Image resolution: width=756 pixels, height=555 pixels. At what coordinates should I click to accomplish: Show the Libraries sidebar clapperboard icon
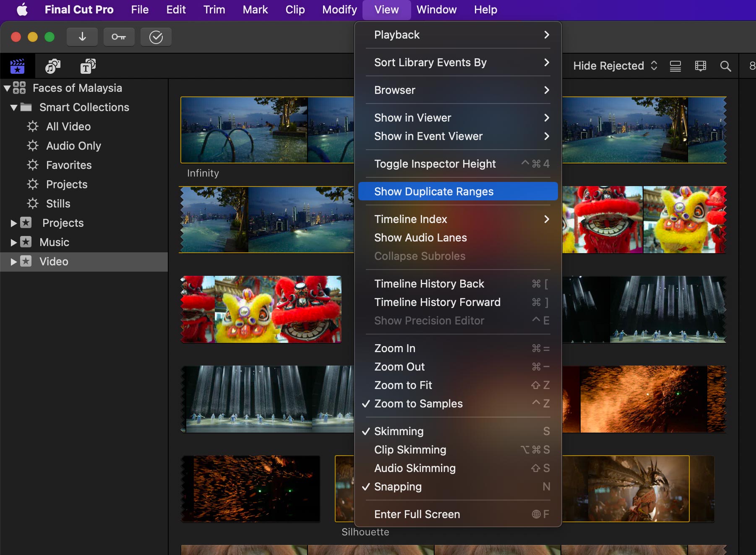pyautogui.click(x=17, y=66)
